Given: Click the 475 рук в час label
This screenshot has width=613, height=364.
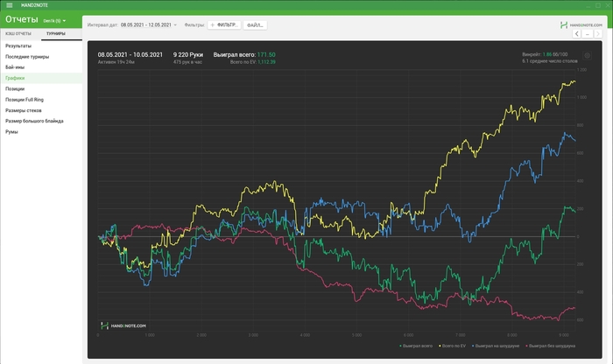Looking at the screenshot, I should pos(187,62).
